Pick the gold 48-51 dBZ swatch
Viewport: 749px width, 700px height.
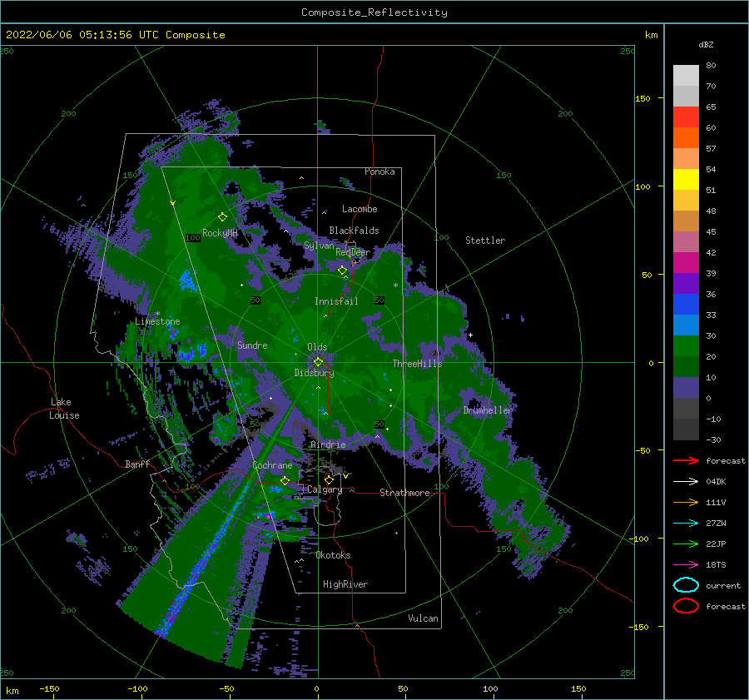(x=686, y=201)
